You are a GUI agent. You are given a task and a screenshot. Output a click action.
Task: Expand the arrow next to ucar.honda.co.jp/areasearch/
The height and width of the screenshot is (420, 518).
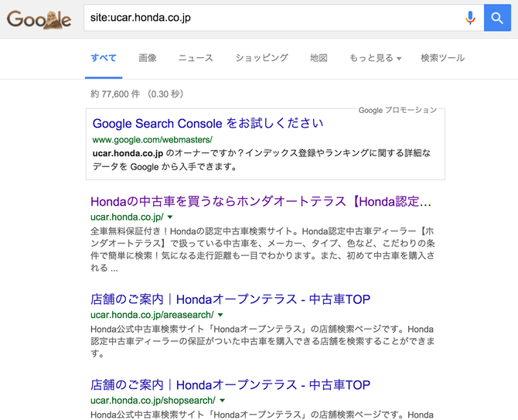220,316
